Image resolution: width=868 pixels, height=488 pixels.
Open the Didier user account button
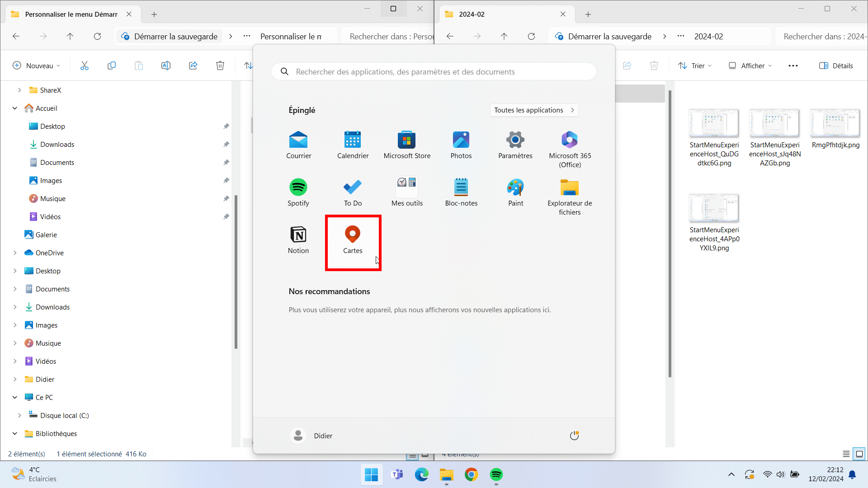(311, 436)
